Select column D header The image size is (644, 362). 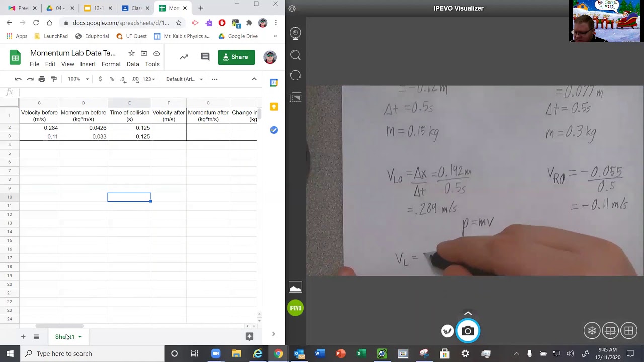[84, 103]
